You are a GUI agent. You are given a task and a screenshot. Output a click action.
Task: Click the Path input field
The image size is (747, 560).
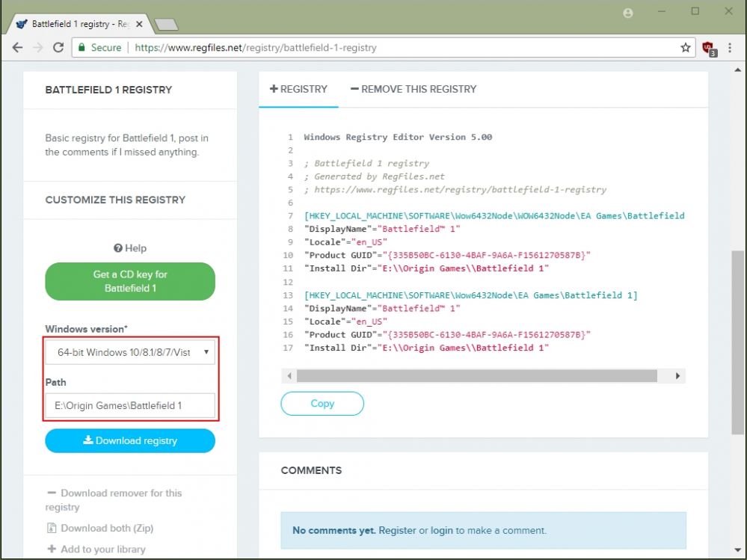(x=130, y=406)
